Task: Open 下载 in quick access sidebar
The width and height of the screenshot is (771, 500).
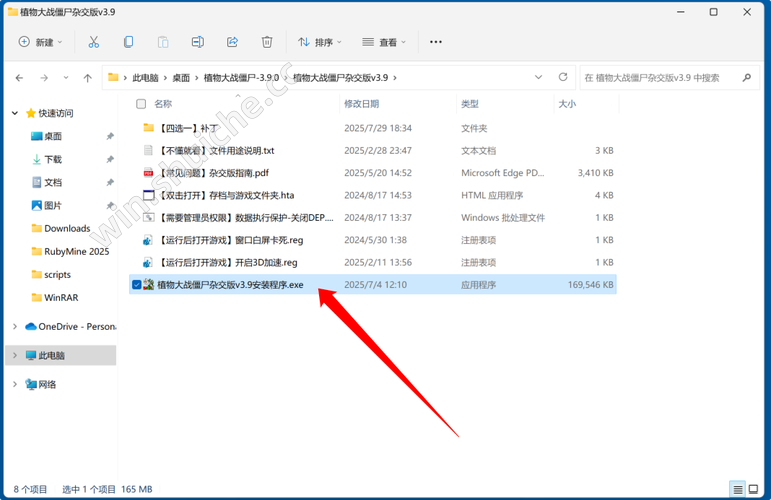Action: pos(53,159)
